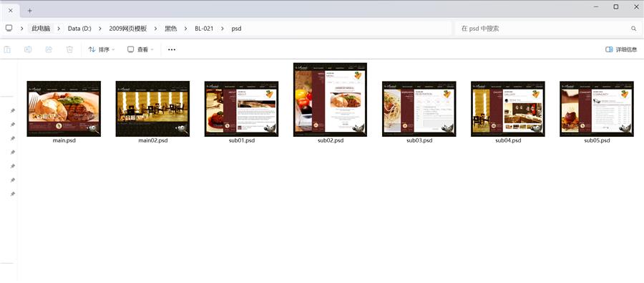Open the 排序 sort dropdown
This screenshot has width=644, height=283.
point(102,49)
